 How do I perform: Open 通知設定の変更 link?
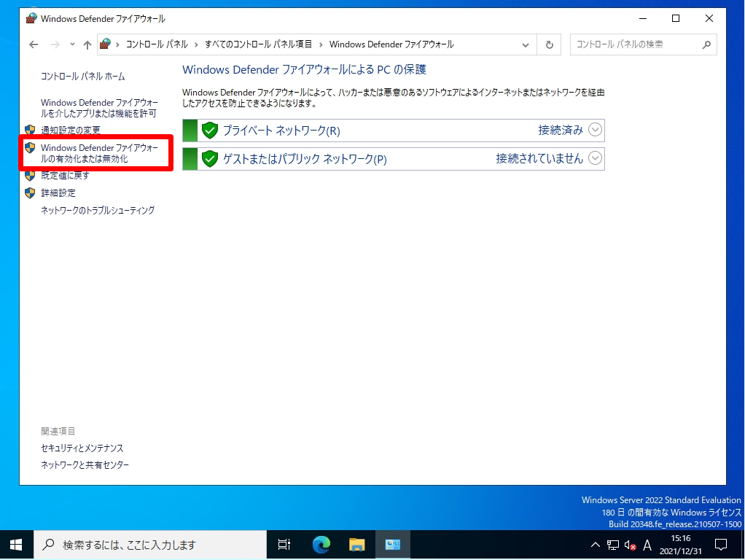click(70, 131)
